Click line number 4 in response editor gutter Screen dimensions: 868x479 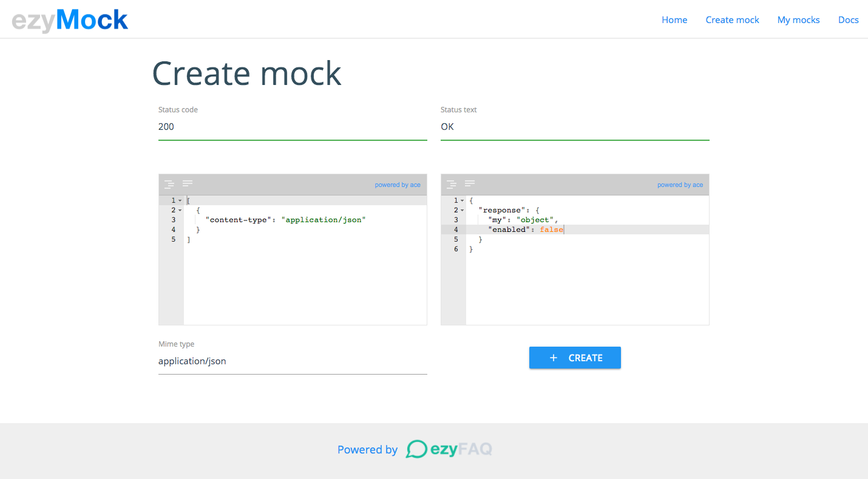[x=456, y=229]
